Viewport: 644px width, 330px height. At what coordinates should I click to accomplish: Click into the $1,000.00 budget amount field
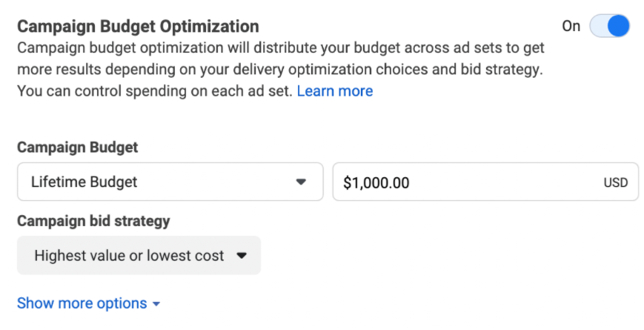pyautogui.click(x=485, y=182)
